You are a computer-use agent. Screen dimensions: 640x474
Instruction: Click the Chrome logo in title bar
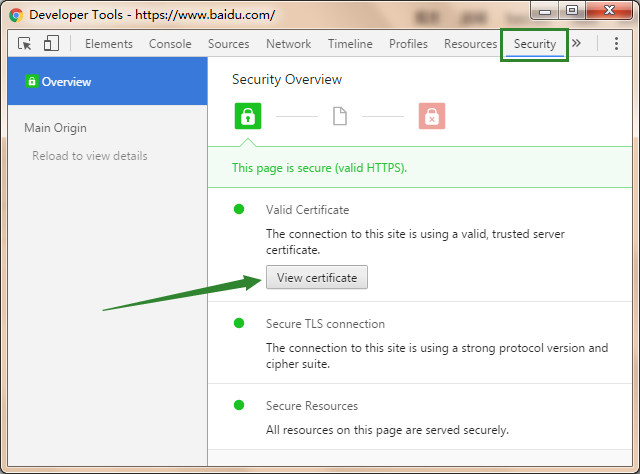(x=16, y=15)
